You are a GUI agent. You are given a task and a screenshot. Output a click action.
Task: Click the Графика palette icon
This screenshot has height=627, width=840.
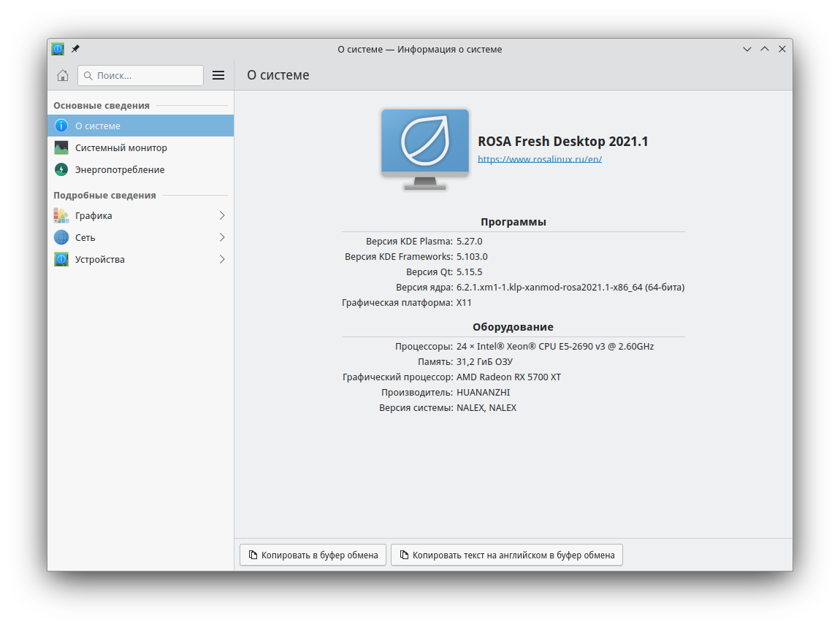(61, 216)
